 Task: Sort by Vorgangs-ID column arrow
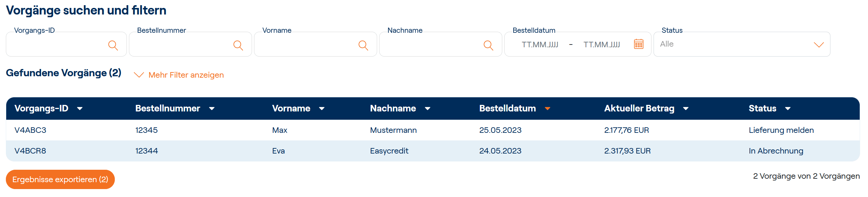click(x=80, y=109)
